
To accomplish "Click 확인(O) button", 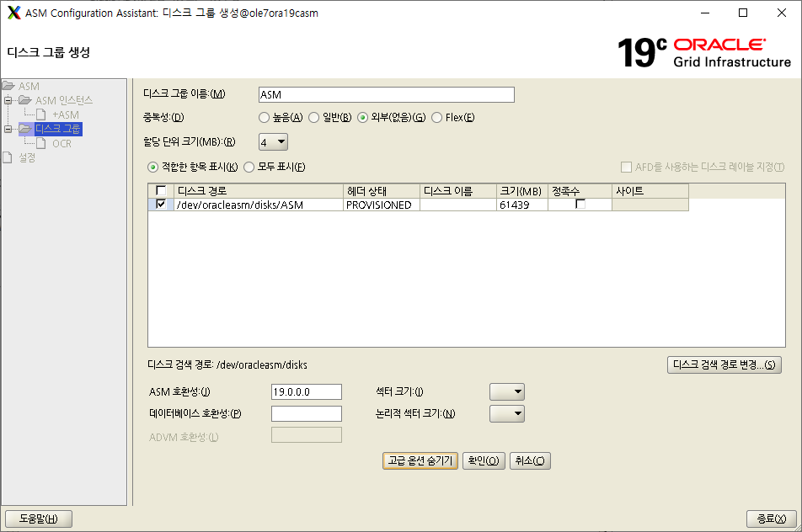I will (x=484, y=461).
